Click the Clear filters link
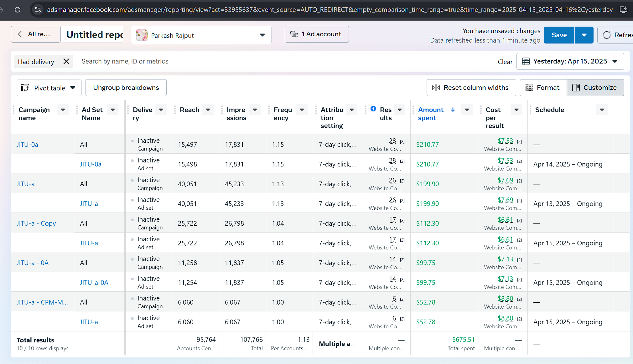Image resolution: width=633 pixels, height=364 pixels. tap(505, 62)
